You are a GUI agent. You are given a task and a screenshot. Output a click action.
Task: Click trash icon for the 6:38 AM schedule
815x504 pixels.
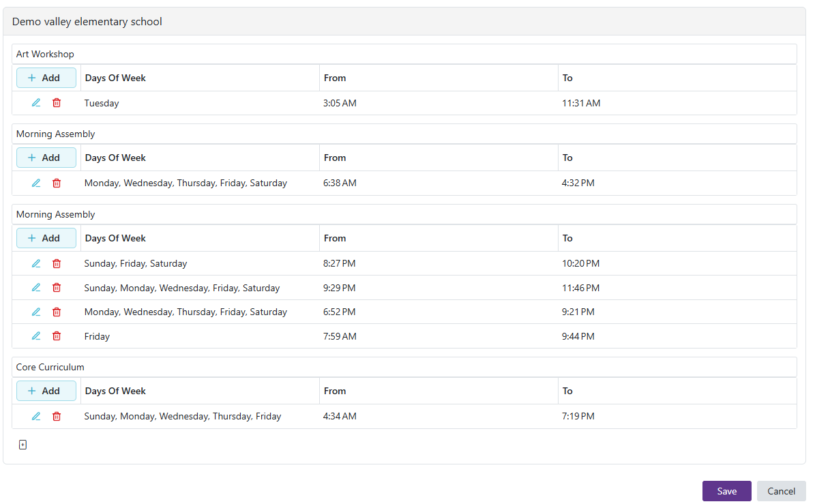point(57,183)
